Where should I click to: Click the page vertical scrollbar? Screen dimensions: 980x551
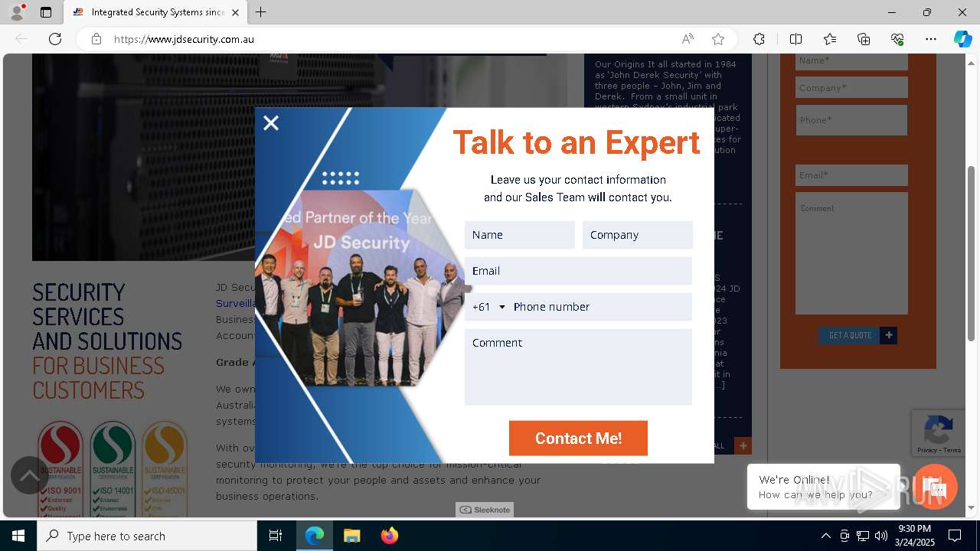tap(972, 253)
